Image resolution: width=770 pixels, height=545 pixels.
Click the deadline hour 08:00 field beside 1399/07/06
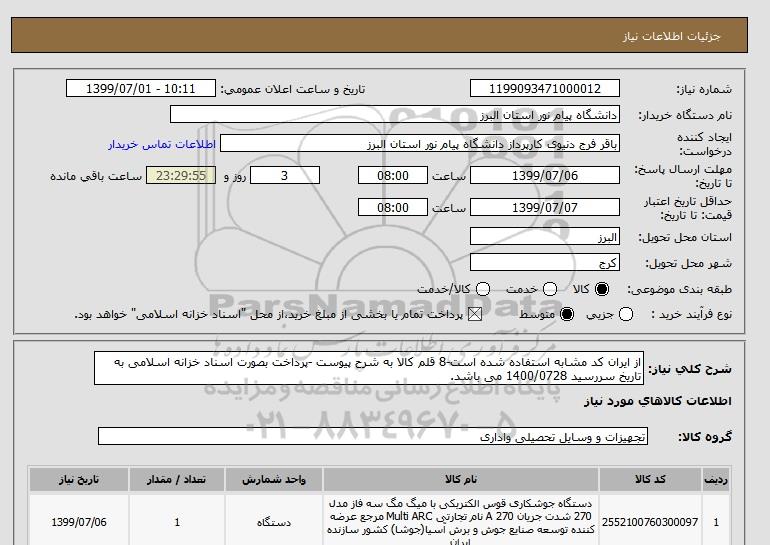point(393,175)
